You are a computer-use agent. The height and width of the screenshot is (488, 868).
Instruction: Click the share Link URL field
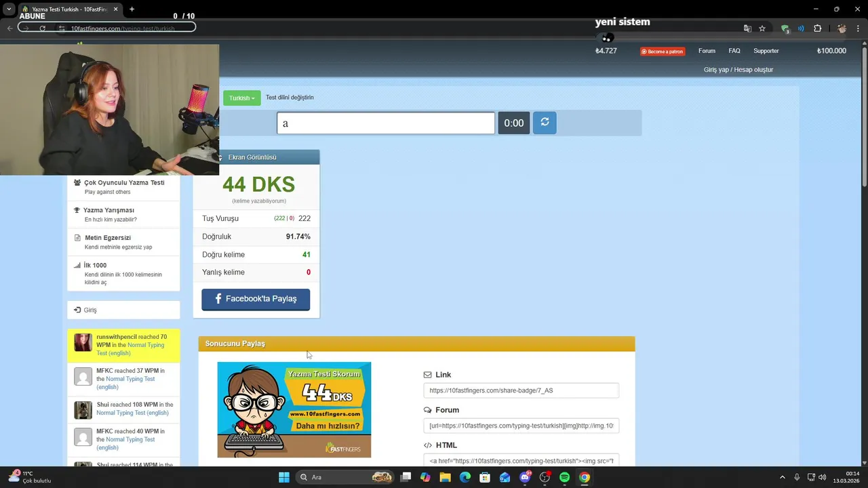click(521, 390)
